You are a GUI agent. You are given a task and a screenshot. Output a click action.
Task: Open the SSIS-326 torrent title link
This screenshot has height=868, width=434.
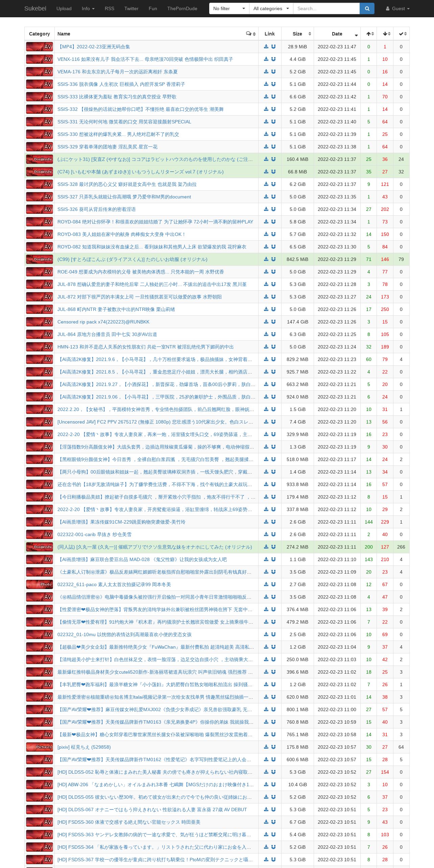[x=97, y=209]
